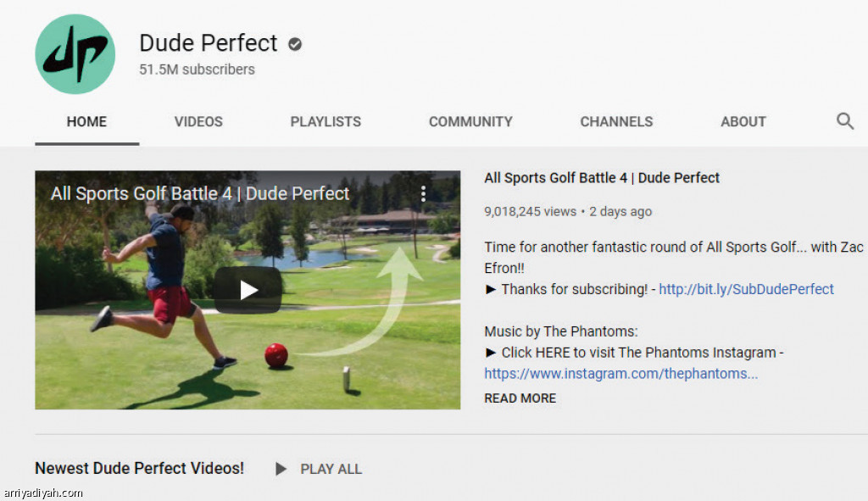Open the three-dot menu on the video player
This screenshot has width=868, height=501.
pos(423,194)
